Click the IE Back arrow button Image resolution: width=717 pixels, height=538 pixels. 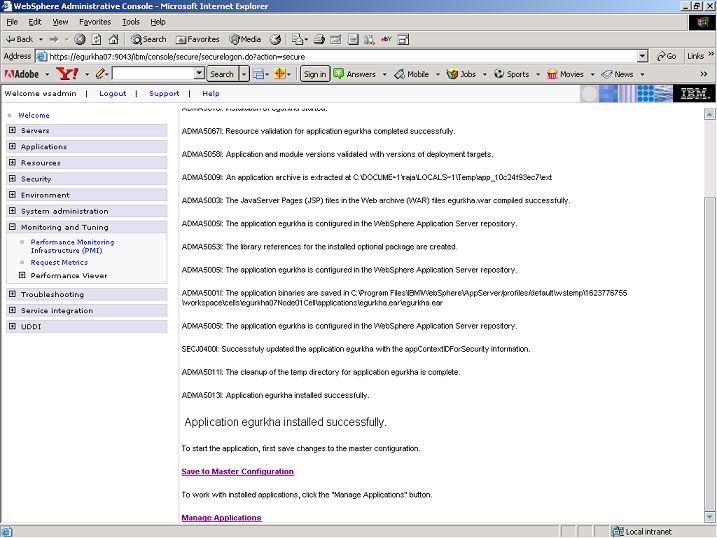tap(19, 39)
